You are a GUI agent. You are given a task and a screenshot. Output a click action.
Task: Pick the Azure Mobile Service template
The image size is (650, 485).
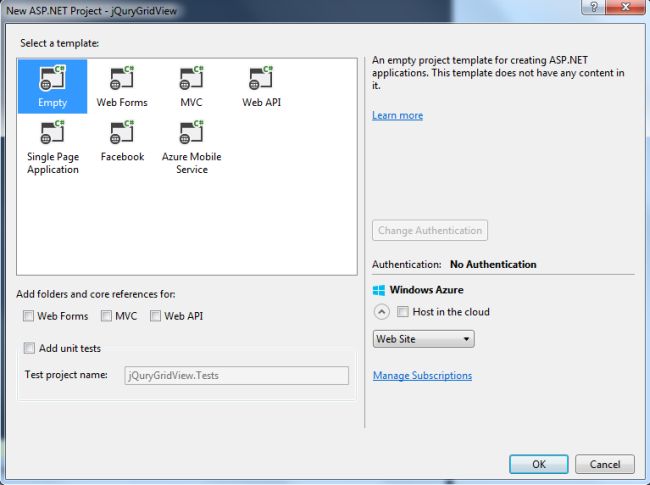coord(192,147)
